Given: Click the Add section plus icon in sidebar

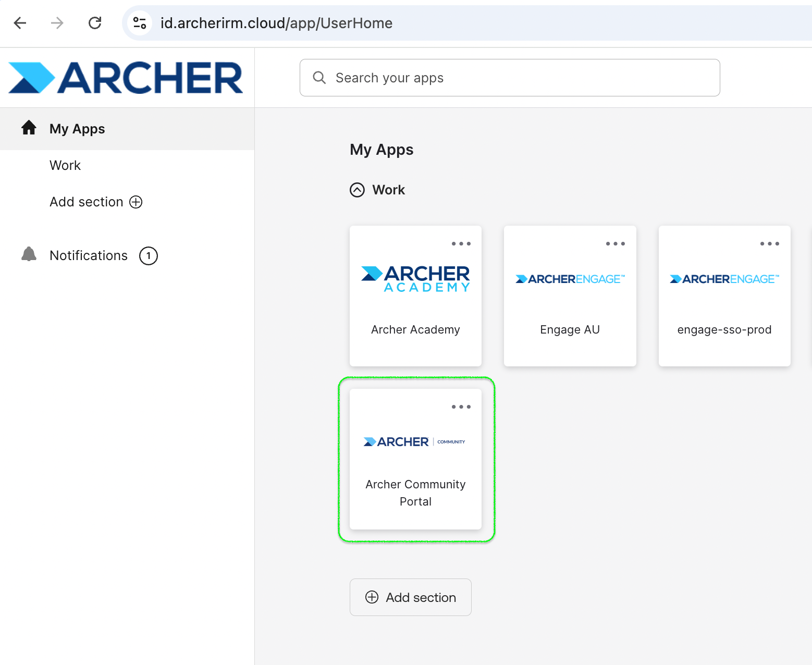Looking at the screenshot, I should [x=136, y=202].
